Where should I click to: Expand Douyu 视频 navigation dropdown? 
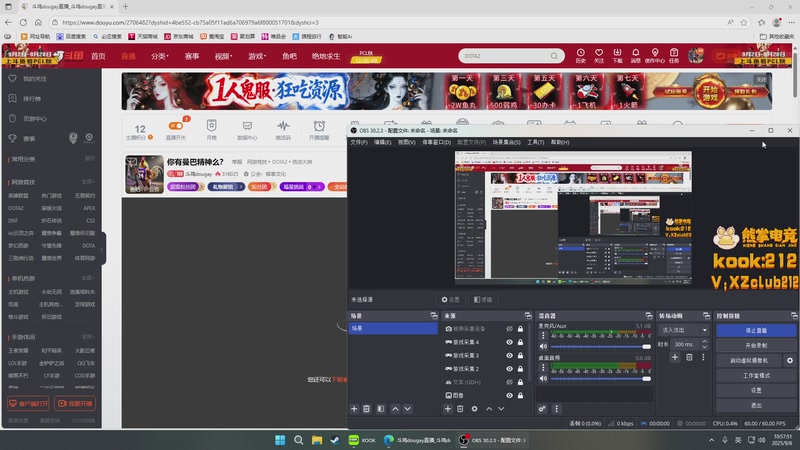[223, 56]
